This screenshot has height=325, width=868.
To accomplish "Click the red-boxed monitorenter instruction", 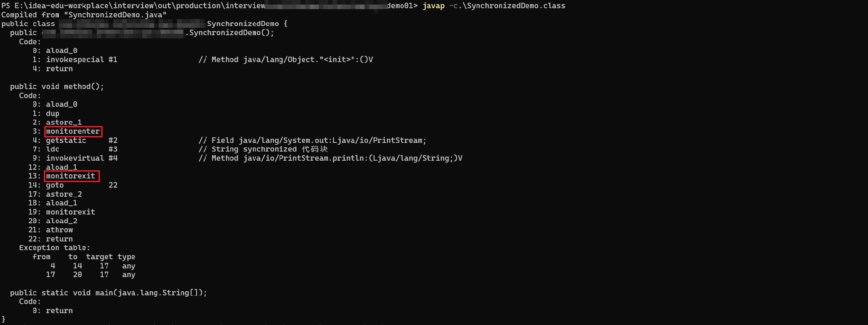I will [73, 131].
